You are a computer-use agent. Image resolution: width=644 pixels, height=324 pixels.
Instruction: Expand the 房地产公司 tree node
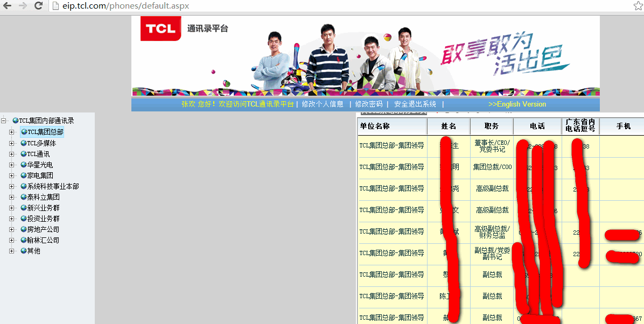(x=11, y=229)
